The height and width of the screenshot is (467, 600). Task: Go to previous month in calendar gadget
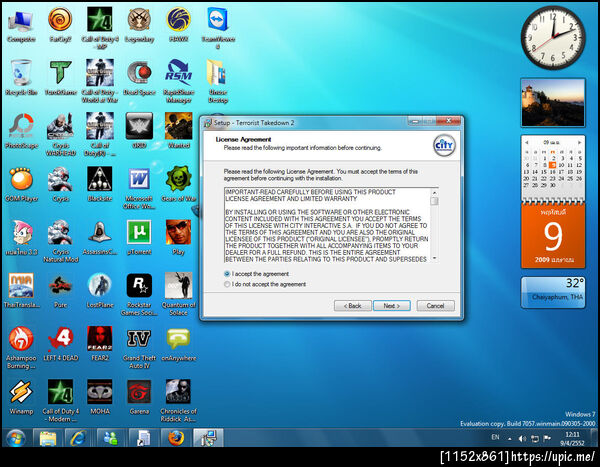point(527,142)
